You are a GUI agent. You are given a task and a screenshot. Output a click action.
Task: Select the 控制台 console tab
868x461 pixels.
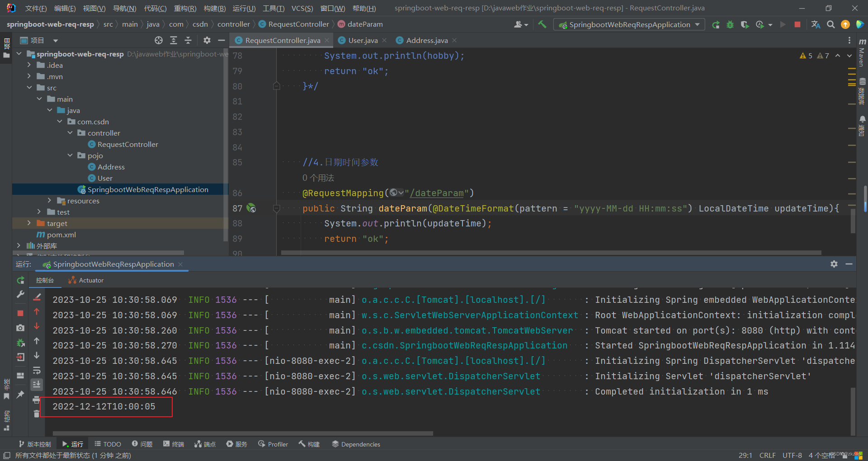(45, 280)
